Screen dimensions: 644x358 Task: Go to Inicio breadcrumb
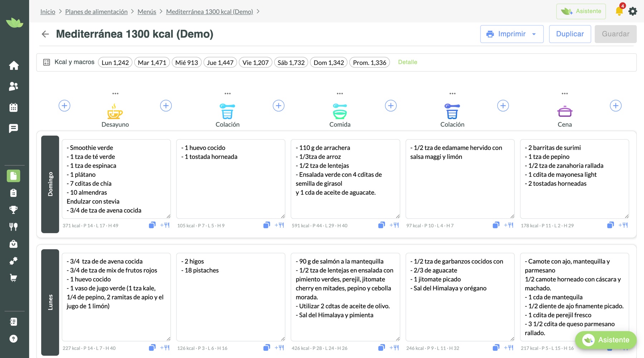point(48,12)
